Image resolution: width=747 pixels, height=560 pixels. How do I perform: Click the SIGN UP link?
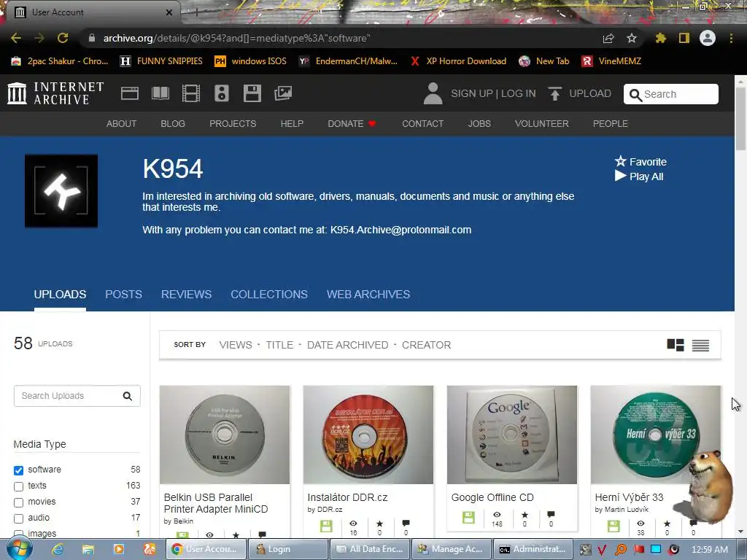pos(472,93)
